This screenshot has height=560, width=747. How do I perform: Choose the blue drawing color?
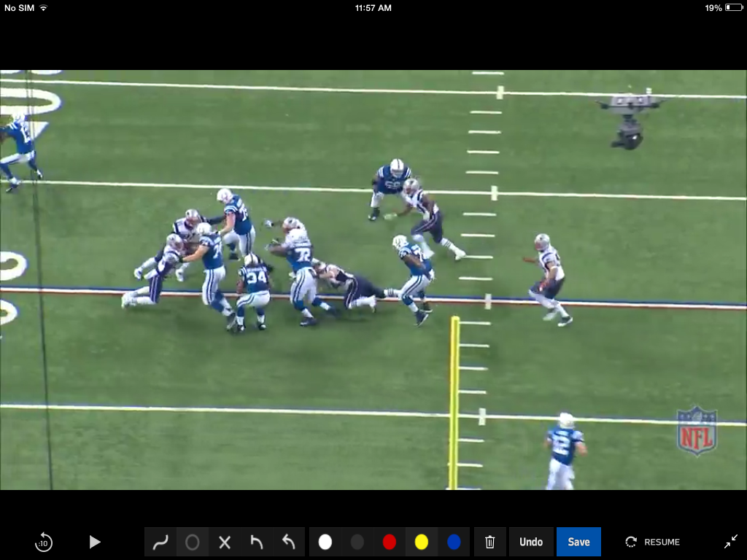(x=454, y=542)
